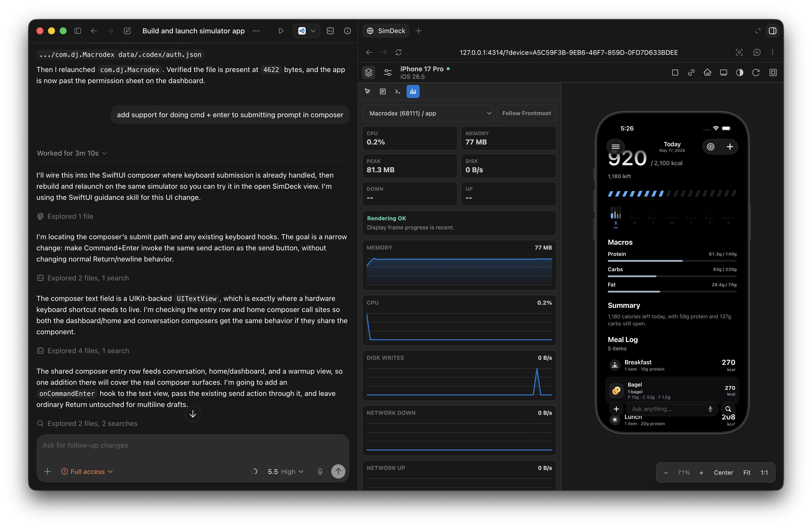Switch to the terminal prompt tab

(x=398, y=91)
